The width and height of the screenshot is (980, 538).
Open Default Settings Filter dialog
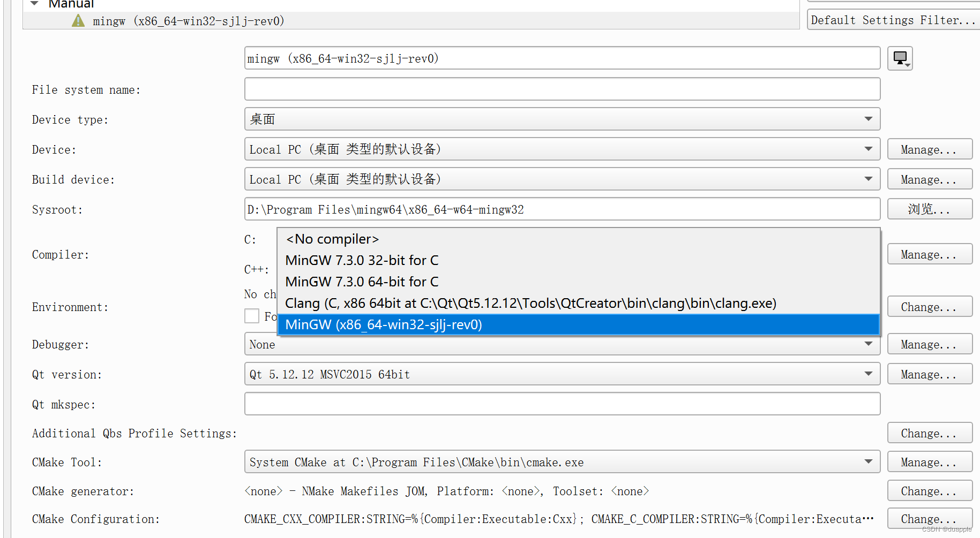pyautogui.click(x=893, y=20)
